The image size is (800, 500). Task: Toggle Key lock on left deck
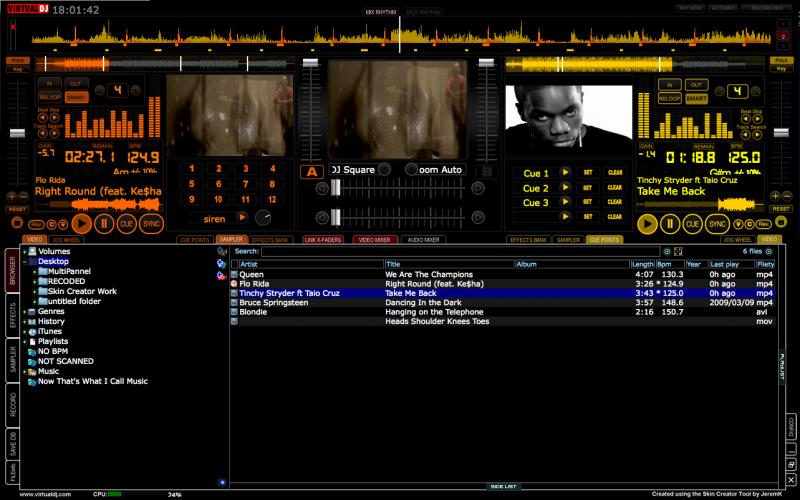pos(18,69)
